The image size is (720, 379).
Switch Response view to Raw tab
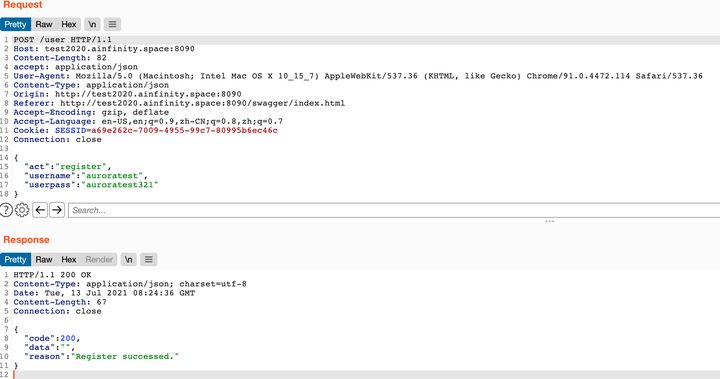pos(44,259)
